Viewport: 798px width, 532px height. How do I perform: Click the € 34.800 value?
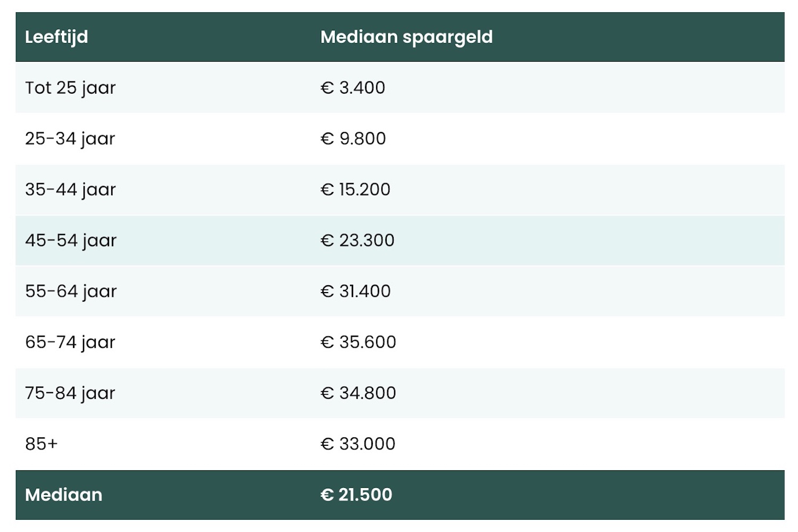pyautogui.click(x=358, y=393)
